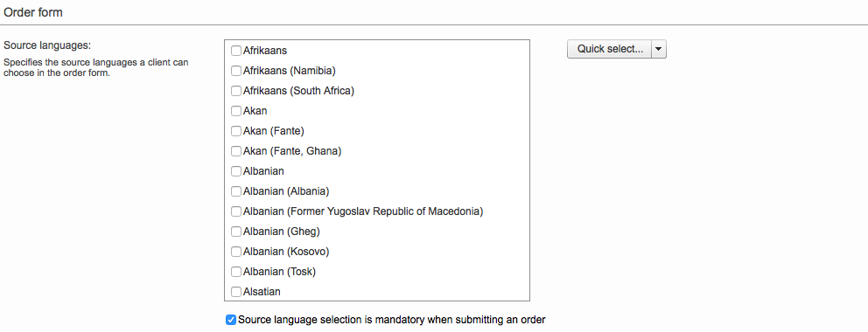This screenshot has width=868, height=332.
Task: Tick the Afrikaans (Namibia) checkbox
Action: point(236,71)
